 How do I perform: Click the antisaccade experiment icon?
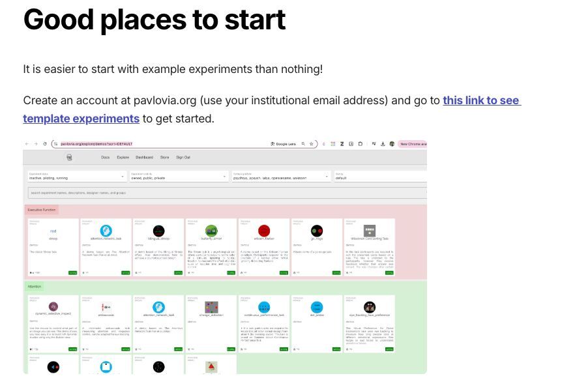[106, 307]
